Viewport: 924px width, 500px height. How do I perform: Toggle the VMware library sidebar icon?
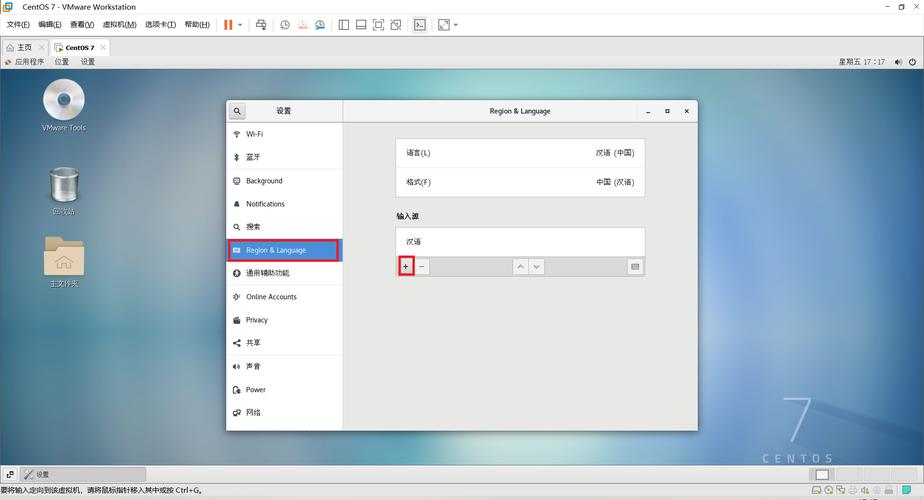[344, 25]
